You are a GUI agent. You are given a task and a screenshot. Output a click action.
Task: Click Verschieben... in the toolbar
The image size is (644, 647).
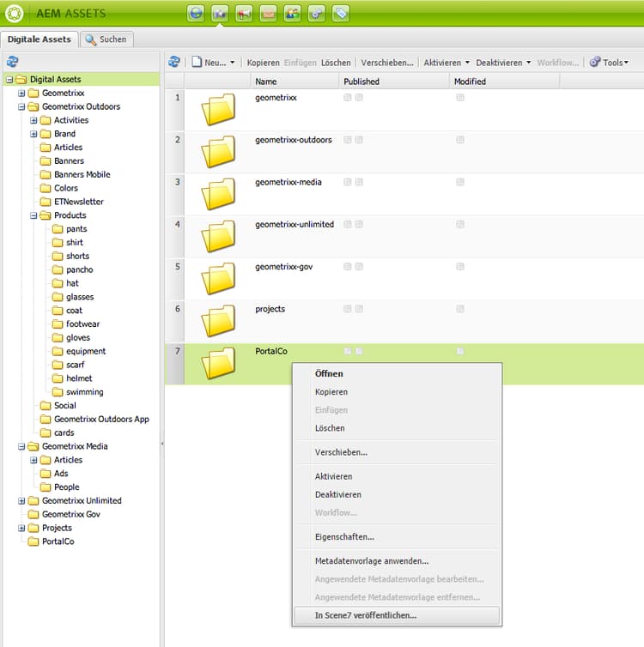click(x=386, y=63)
